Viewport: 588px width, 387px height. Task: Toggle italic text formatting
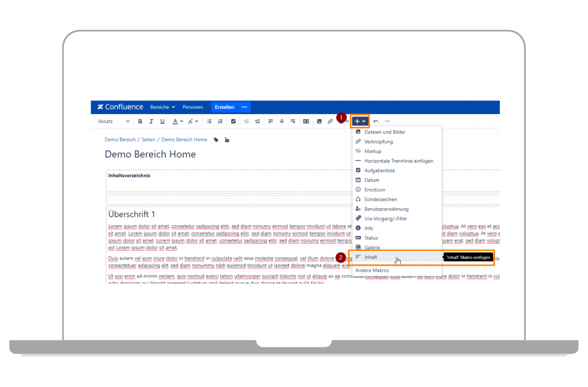tap(151, 121)
